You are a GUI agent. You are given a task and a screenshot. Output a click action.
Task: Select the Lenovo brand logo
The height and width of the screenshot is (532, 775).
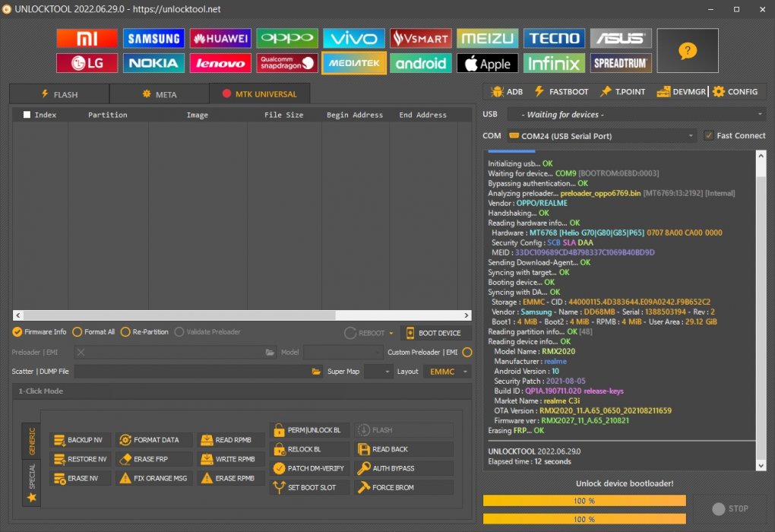tap(220, 63)
